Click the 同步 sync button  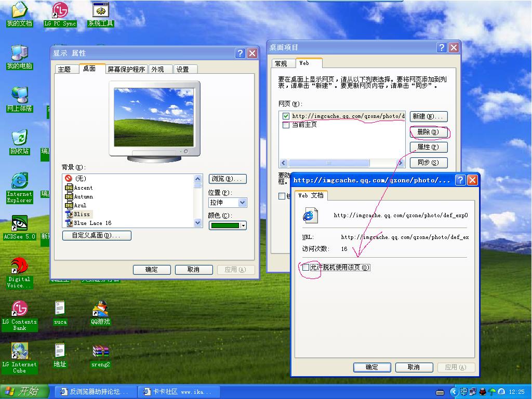(429, 163)
